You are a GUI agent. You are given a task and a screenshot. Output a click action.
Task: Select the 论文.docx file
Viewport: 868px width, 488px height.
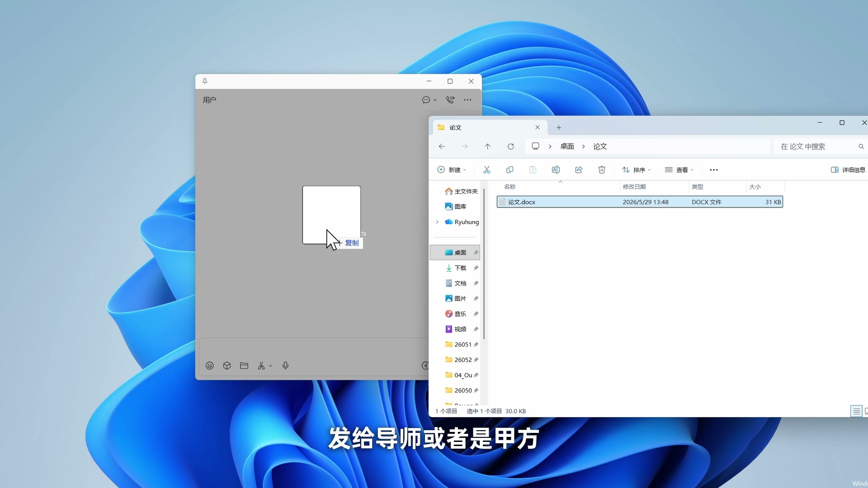coord(640,202)
